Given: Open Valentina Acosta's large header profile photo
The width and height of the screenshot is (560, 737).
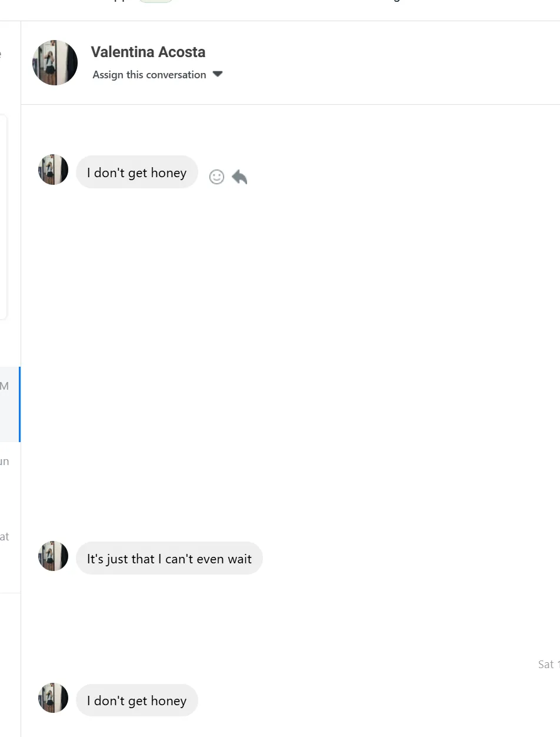Looking at the screenshot, I should pos(55,63).
